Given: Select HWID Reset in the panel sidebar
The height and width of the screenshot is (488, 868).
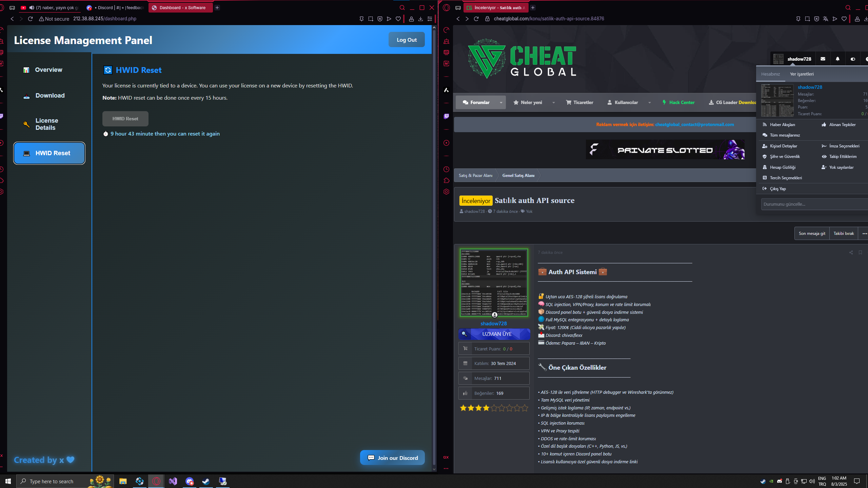Looking at the screenshot, I should [x=49, y=153].
